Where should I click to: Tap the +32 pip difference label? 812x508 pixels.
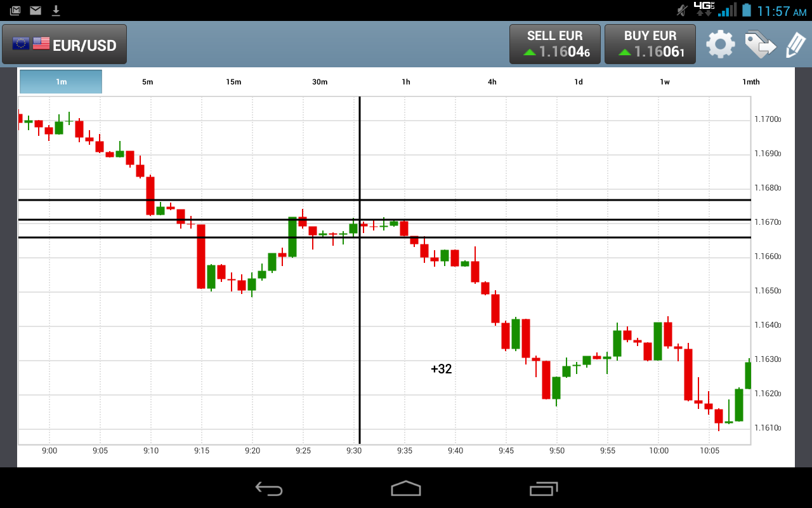[x=442, y=369]
